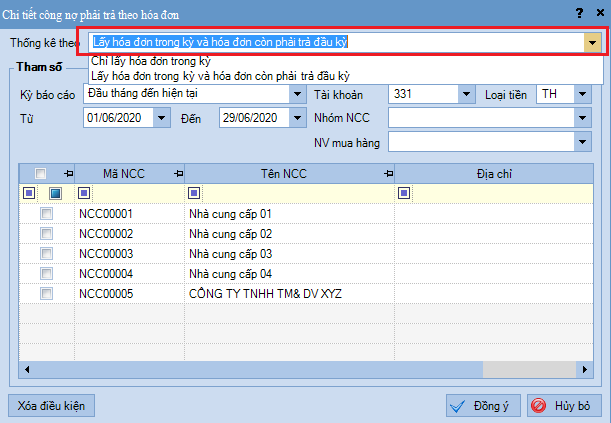Check the NCC00002 row checkbox
The image size is (611, 423).
[46, 234]
